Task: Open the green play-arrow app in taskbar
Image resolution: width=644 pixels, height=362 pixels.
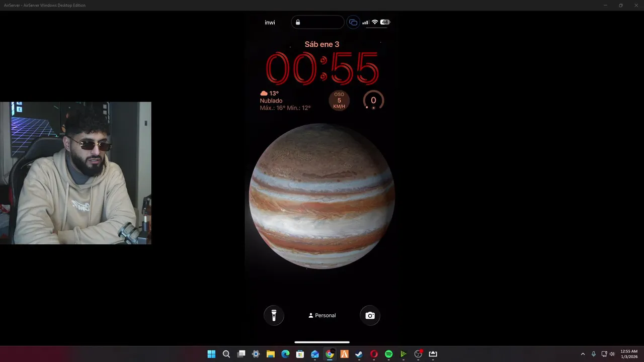Action: [403, 354]
